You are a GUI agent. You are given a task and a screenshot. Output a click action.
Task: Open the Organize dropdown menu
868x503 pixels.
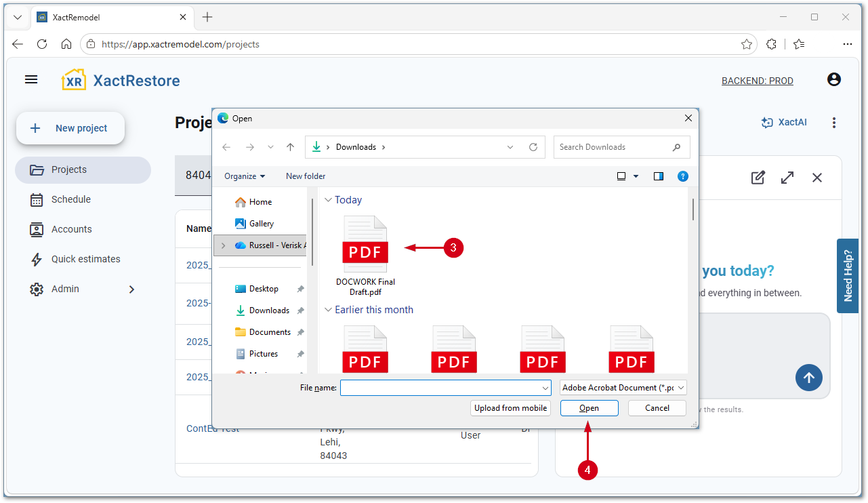coord(245,176)
